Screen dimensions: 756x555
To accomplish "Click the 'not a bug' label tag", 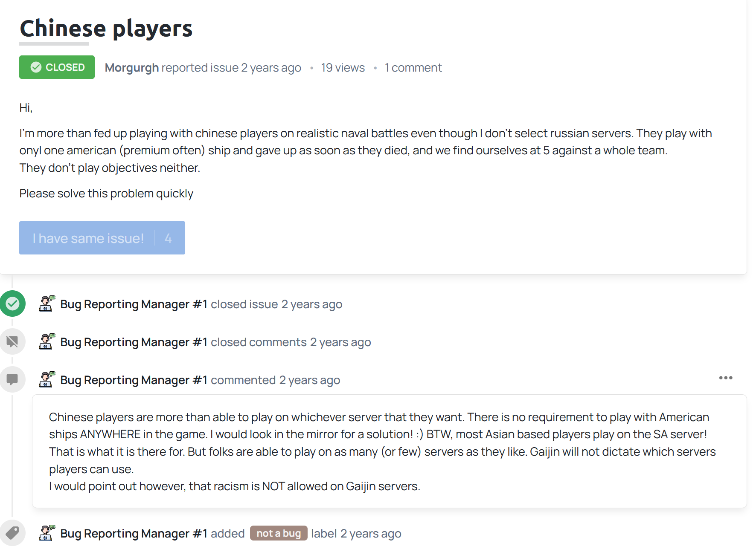I will [x=279, y=533].
